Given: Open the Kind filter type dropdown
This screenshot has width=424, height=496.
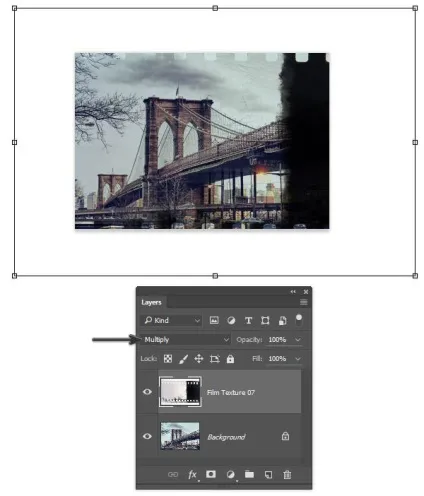Looking at the screenshot, I should click(x=172, y=320).
